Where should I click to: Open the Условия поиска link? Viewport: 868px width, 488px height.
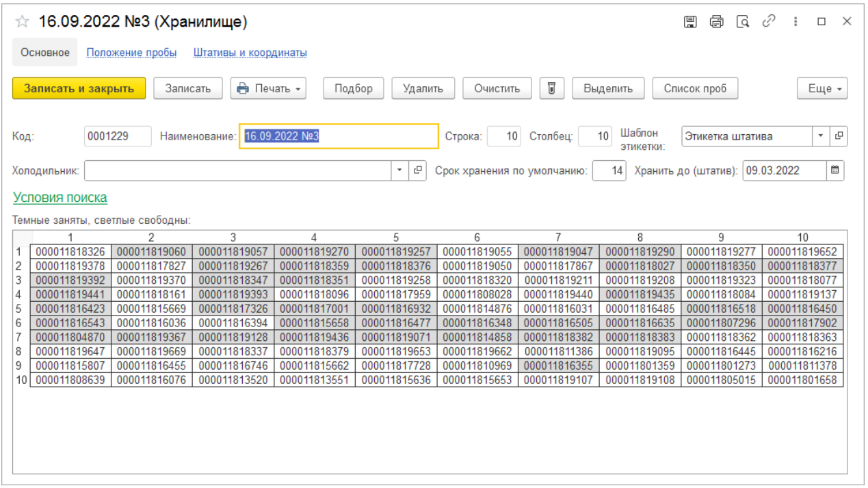coord(60,198)
